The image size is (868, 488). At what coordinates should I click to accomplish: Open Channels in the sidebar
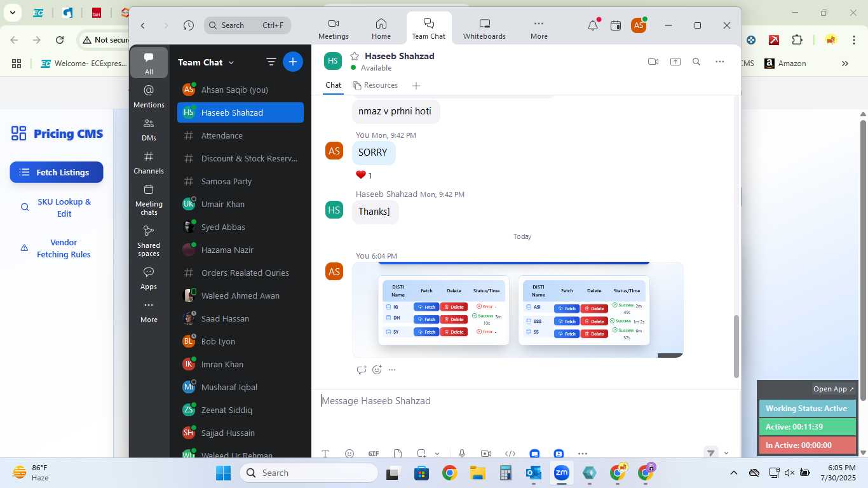149,163
